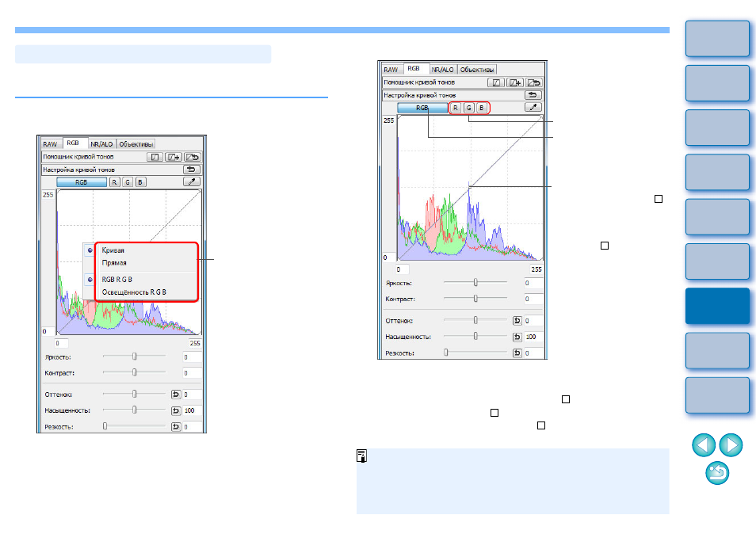Choose Кривая in the context menu
The width and height of the screenshot is (756, 534).
click(x=113, y=250)
